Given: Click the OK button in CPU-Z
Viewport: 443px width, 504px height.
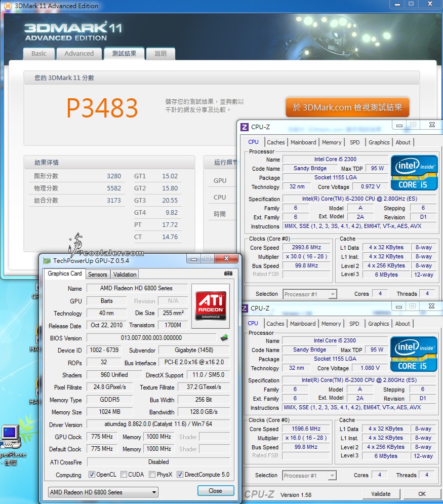Looking at the screenshot, I should point(422,494).
